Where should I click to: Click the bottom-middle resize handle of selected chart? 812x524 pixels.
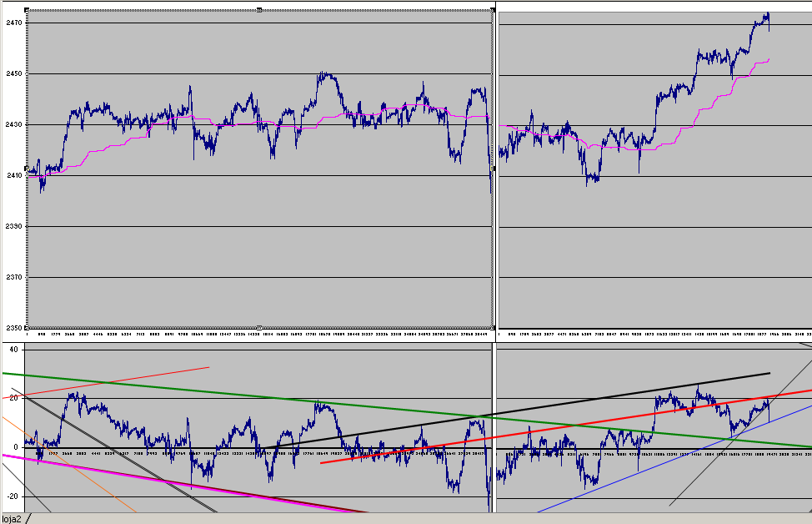tap(259, 328)
